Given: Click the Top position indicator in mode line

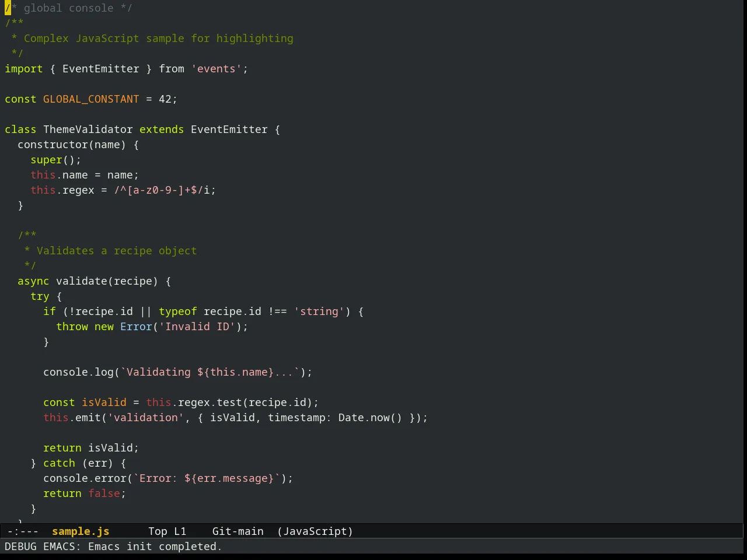Looking at the screenshot, I should [x=158, y=531].
